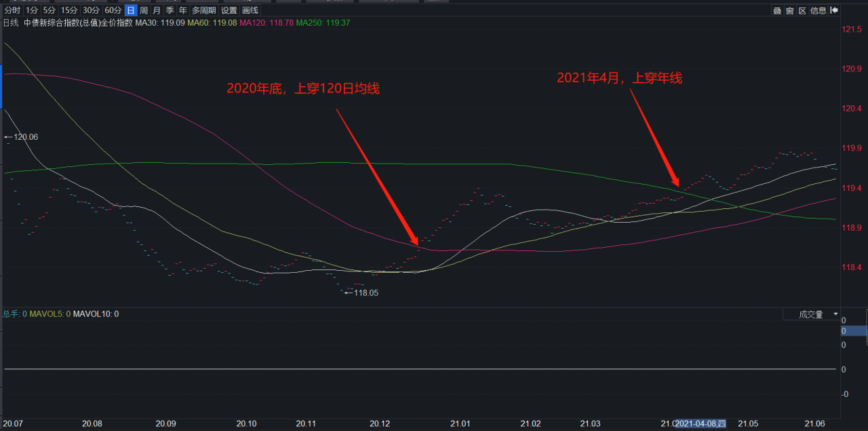Select the 15分 period
The width and height of the screenshot is (868, 431).
[x=68, y=11]
